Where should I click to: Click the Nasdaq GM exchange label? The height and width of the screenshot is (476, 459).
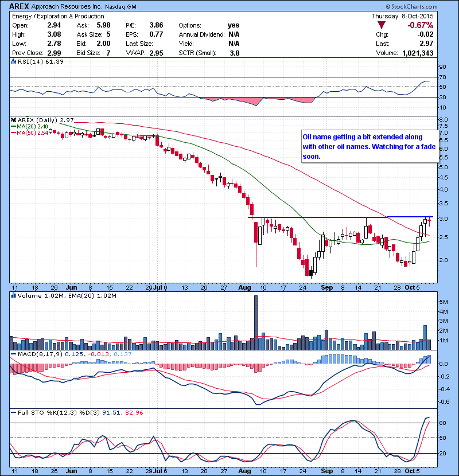(120, 7)
